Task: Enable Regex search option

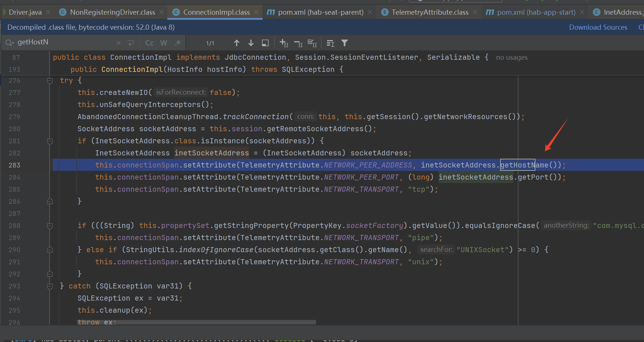Action: click(x=178, y=43)
